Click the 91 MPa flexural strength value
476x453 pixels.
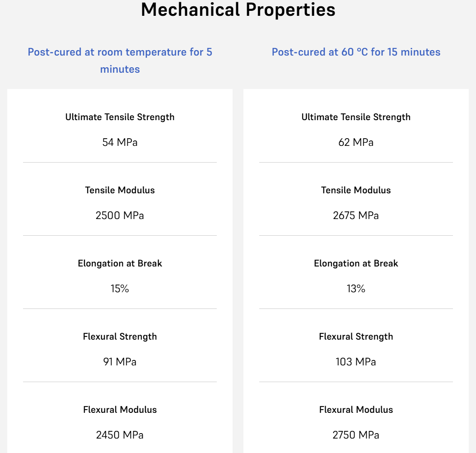point(120,362)
